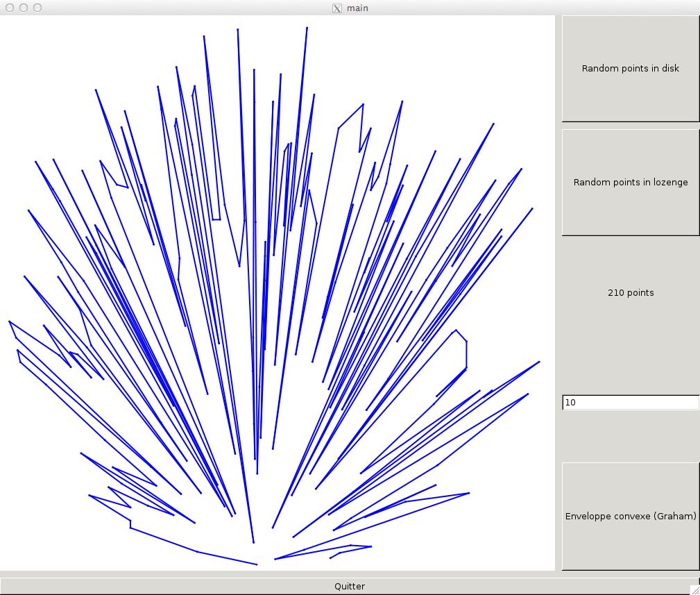Close the main window
Screen dimensions: 700x595
10,8
